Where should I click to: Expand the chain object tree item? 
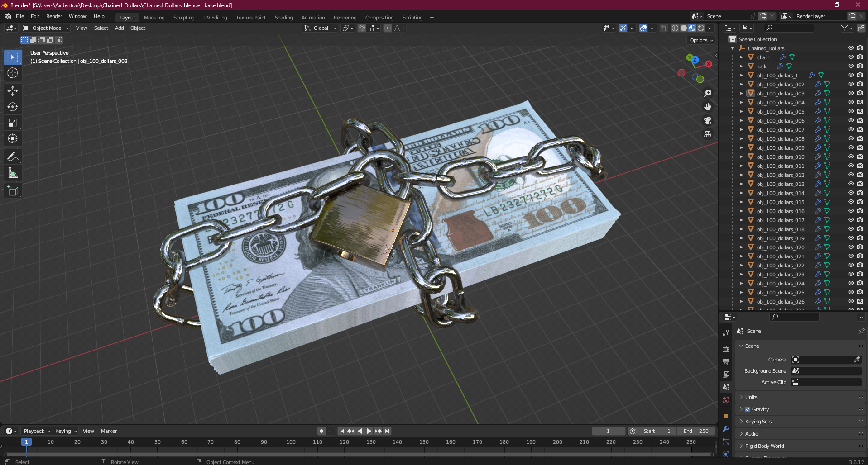742,57
